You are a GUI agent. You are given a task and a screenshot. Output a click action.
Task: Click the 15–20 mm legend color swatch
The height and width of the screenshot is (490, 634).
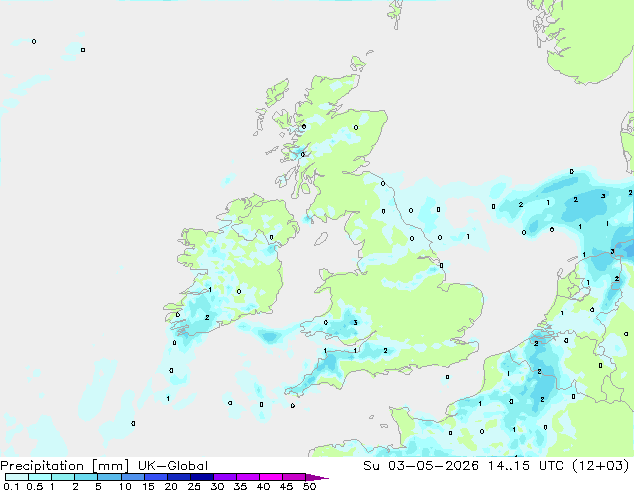[156, 477]
